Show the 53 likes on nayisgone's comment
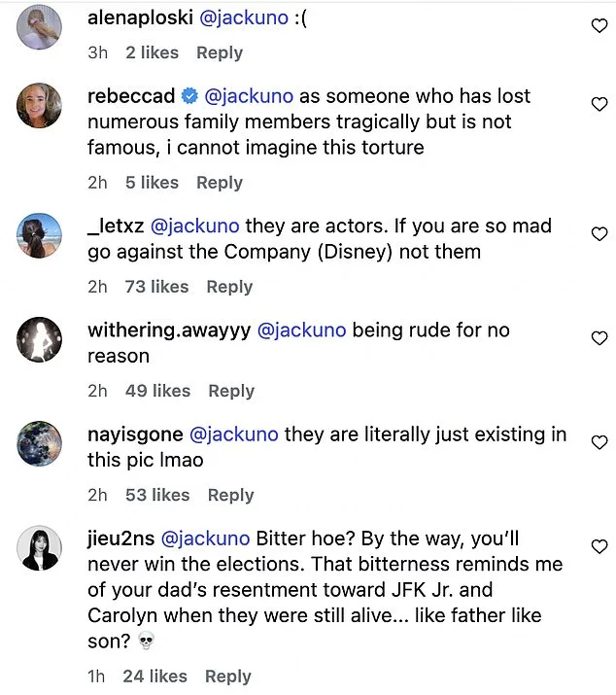 157,495
